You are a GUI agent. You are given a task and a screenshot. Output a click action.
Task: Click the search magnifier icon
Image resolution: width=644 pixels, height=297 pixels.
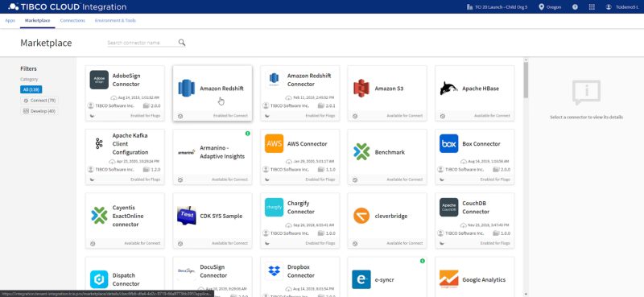click(182, 43)
